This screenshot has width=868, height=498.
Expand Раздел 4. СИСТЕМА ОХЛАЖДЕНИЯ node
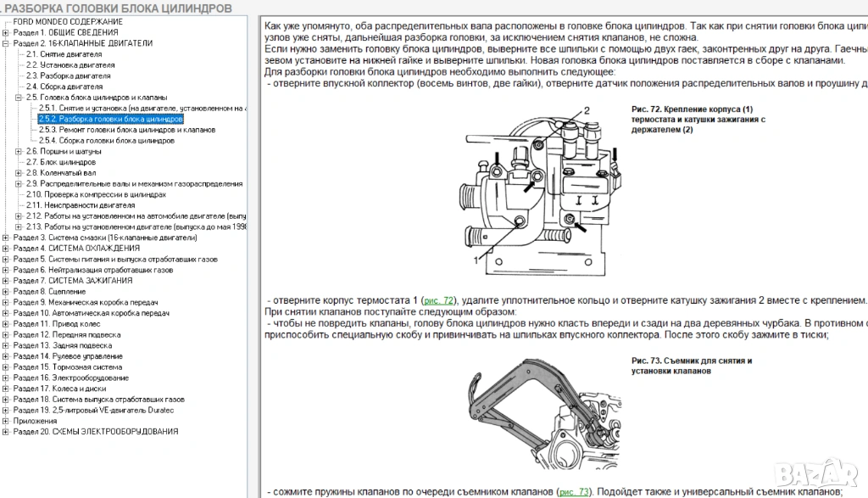point(6,248)
